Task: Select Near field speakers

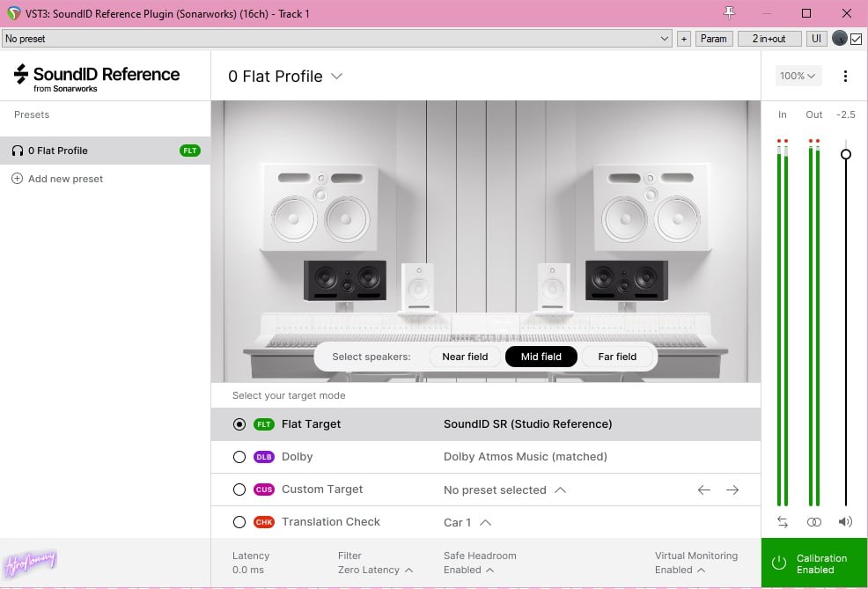Action: click(465, 357)
